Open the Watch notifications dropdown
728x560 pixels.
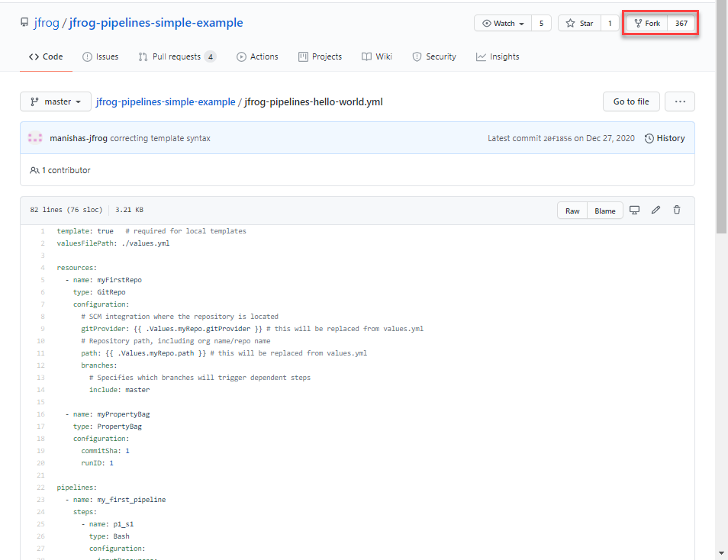[503, 24]
